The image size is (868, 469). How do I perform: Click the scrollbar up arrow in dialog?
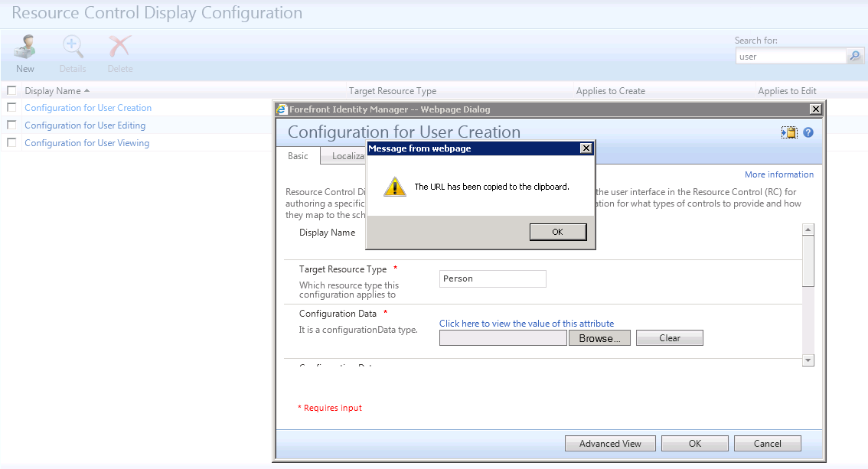click(808, 230)
